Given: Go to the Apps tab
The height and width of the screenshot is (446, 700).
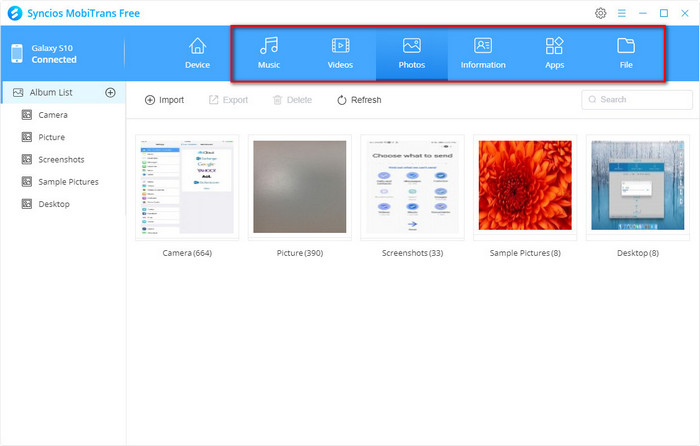Looking at the screenshot, I should click(554, 53).
